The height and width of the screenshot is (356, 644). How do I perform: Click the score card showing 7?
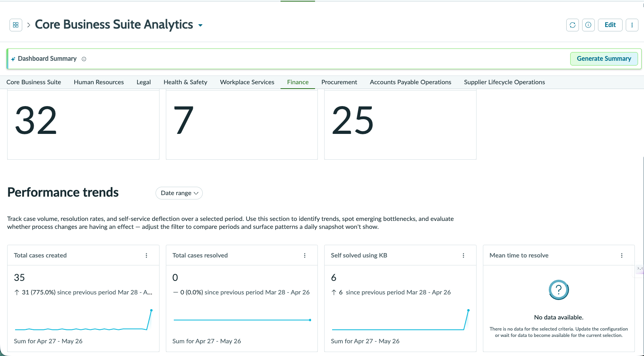coord(242,124)
